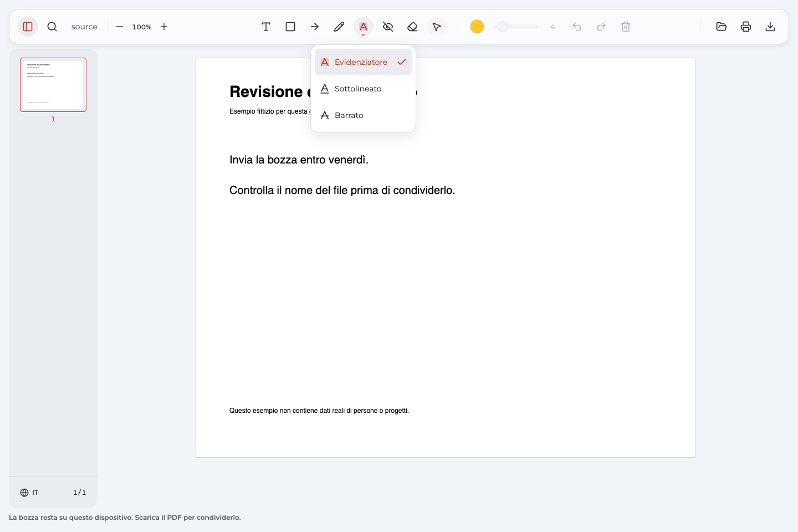Screen dimensions: 798x532
Task: Zoom out with the minus button
Action: tap(120, 27)
